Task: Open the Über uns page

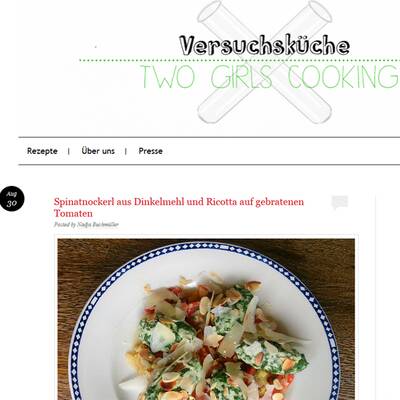Action: 98,151
